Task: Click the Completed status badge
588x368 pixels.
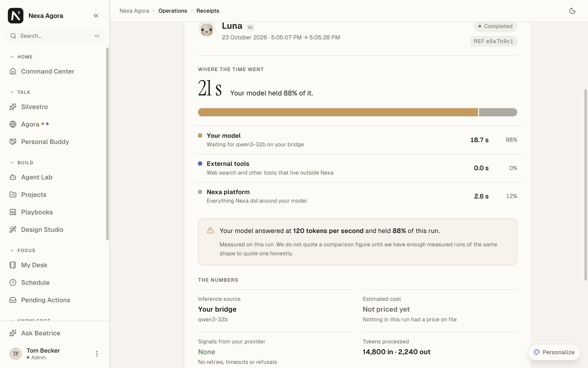Action: pos(495,26)
